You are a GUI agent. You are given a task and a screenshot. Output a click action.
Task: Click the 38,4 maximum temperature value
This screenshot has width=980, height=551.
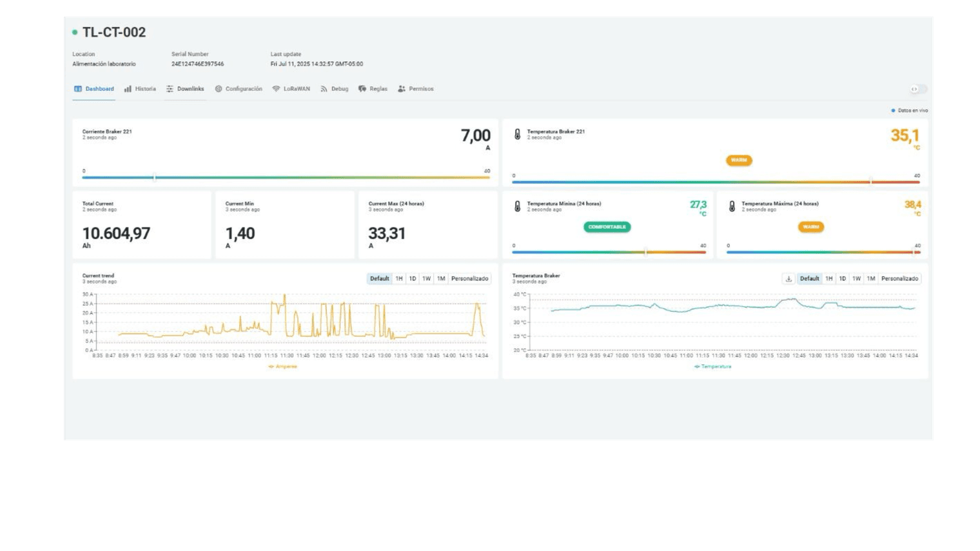click(x=912, y=204)
